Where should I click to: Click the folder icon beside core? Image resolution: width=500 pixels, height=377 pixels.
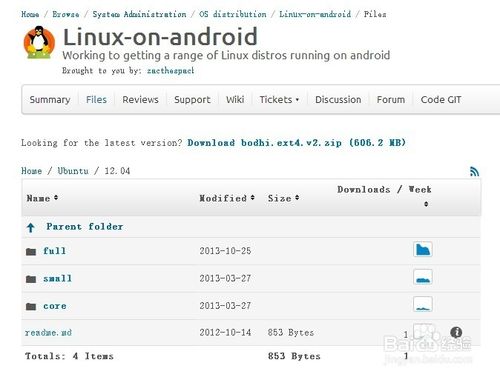(31, 306)
